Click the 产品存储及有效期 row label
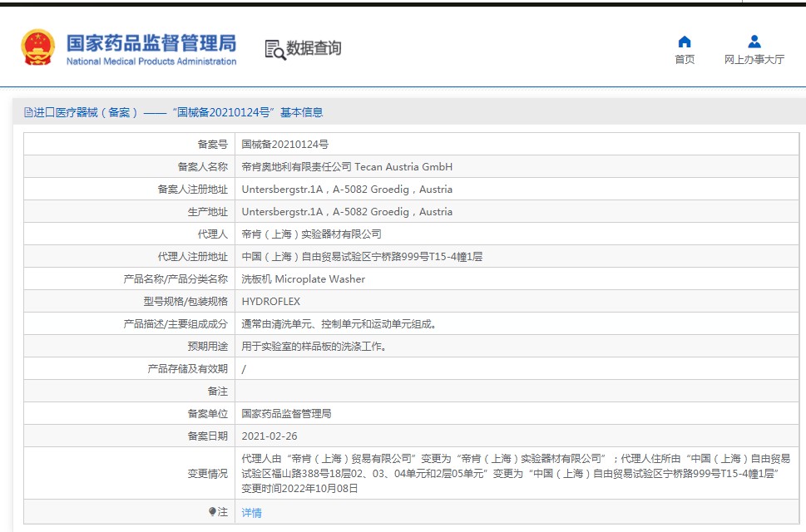Screen dimensions: 806x532 pyautogui.click(x=187, y=369)
